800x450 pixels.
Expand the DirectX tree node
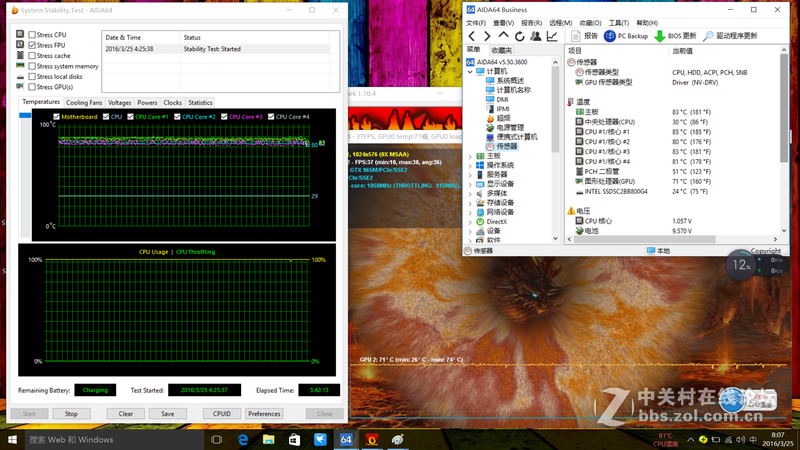pos(471,221)
